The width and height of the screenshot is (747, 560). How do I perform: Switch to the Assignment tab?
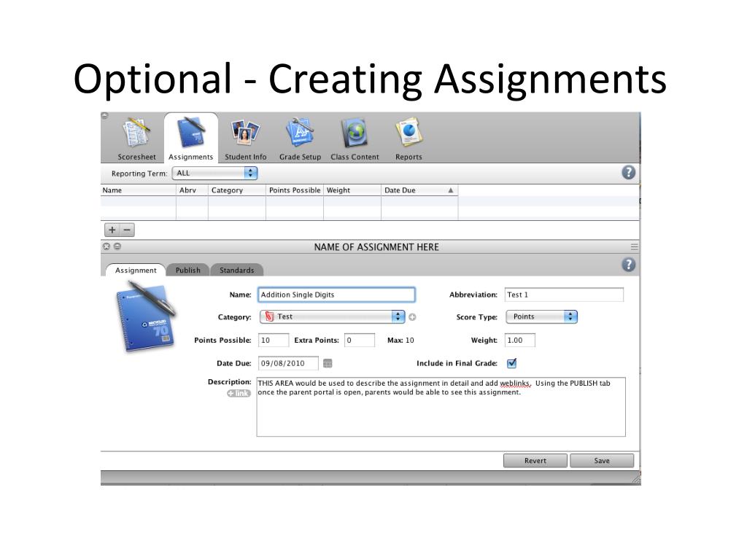[136, 270]
